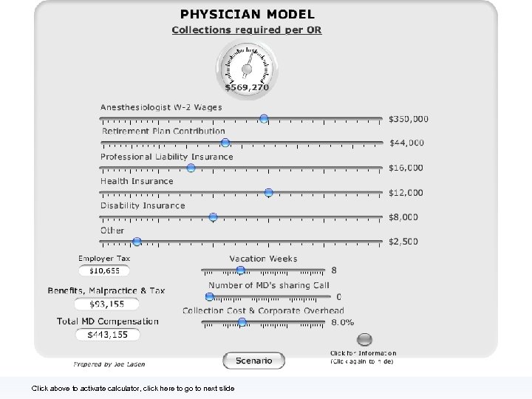
Task: Click the Click for Information caption text
Action: (363, 353)
